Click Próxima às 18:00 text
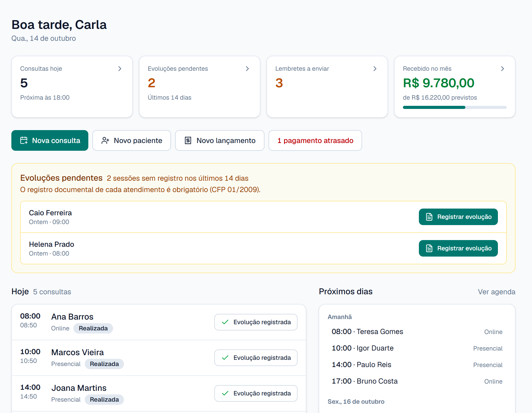 pos(45,98)
